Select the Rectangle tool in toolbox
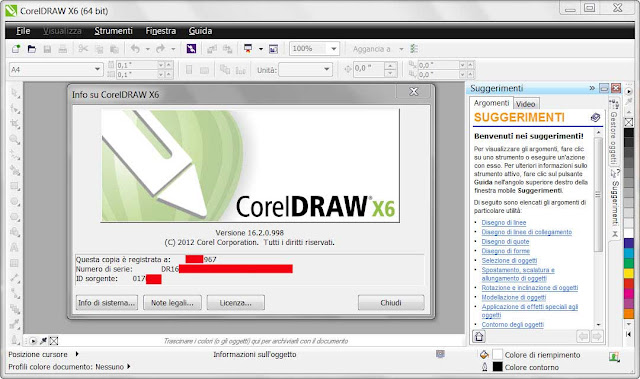Screen dimensions: 640x379 [x=15, y=186]
